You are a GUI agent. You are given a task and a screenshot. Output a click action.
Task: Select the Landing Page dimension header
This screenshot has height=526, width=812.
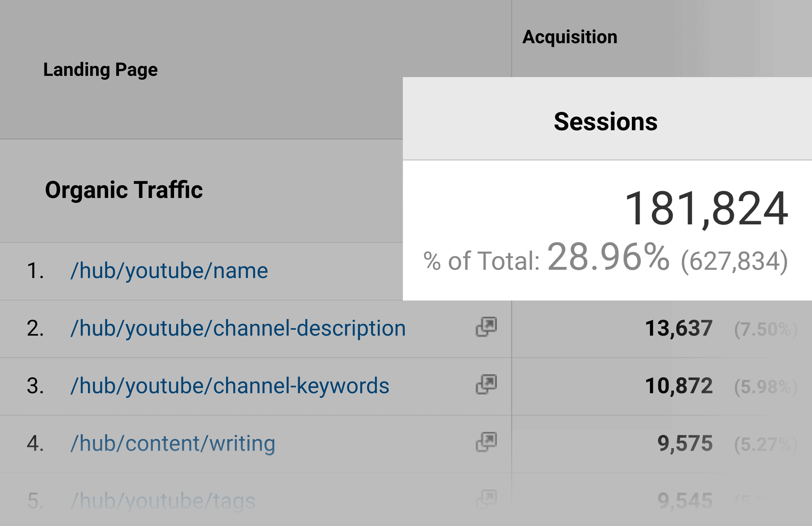[x=100, y=70]
